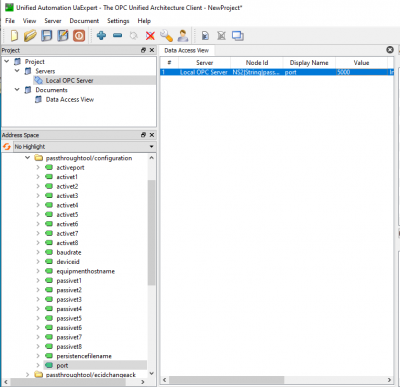Open the Document menu

pyautogui.click(x=84, y=21)
